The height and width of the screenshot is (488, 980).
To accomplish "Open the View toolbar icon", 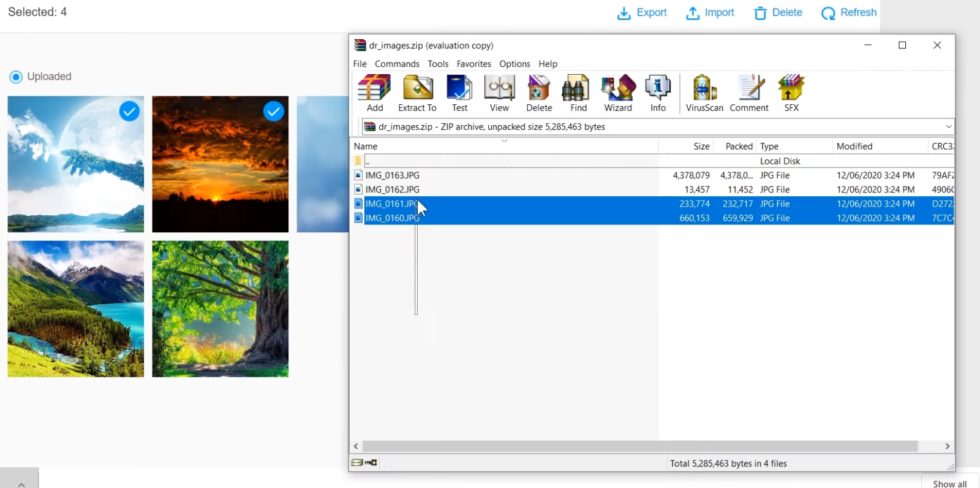I will 499,93.
